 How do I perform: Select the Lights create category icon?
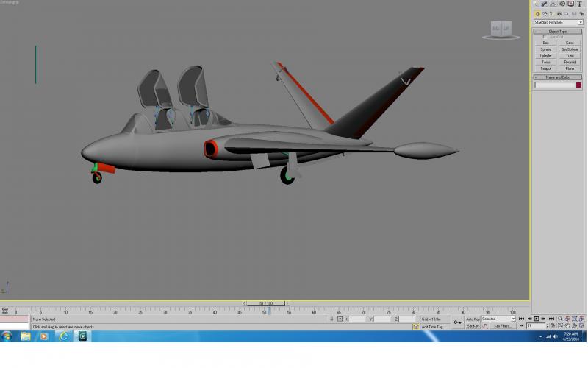click(552, 14)
